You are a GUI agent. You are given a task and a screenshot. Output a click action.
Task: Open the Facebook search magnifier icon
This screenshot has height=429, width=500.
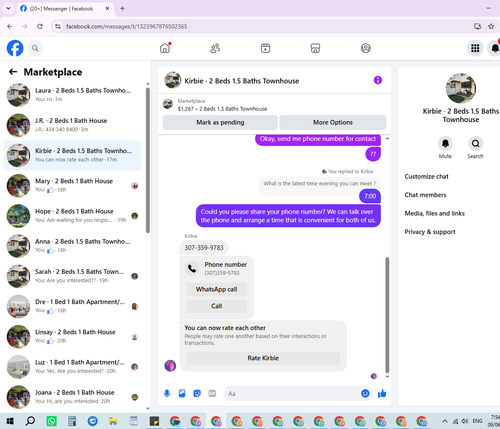[x=35, y=48]
